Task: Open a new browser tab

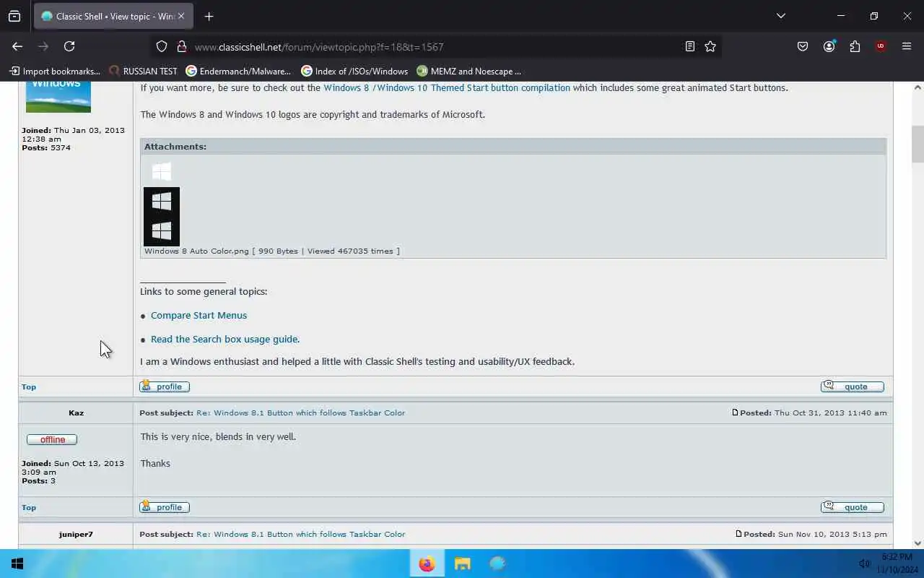Action: tap(209, 16)
